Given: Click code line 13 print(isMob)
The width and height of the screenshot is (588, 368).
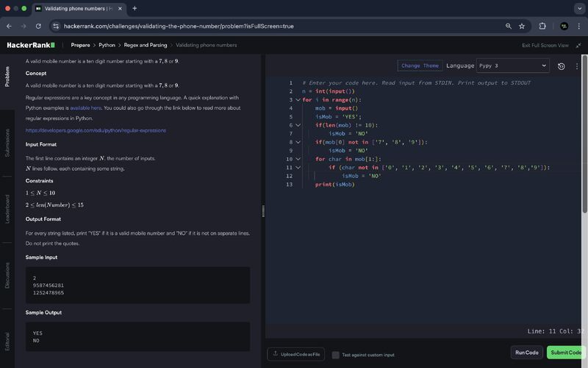Looking at the screenshot, I should (334, 185).
